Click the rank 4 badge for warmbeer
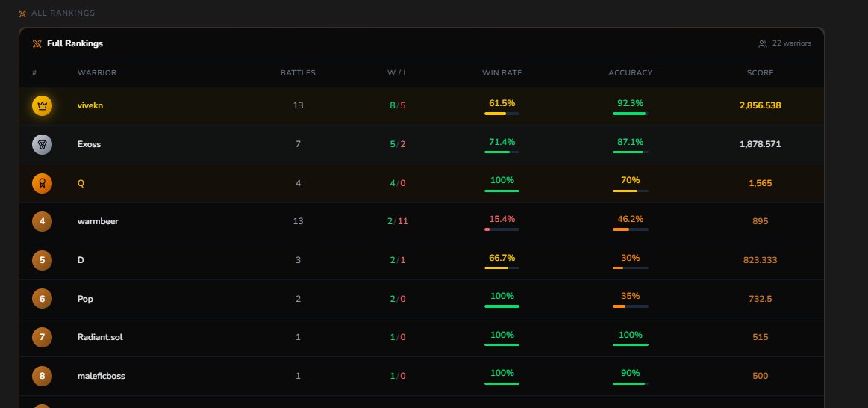Screen dimensions: 868x408 42,222
